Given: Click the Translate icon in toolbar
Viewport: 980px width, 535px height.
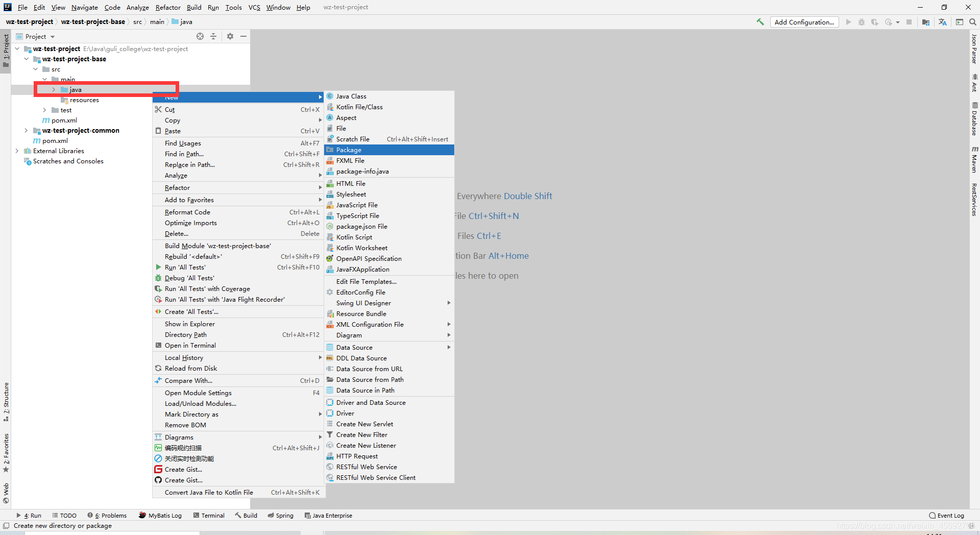Looking at the screenshot, I should point(942,22).
